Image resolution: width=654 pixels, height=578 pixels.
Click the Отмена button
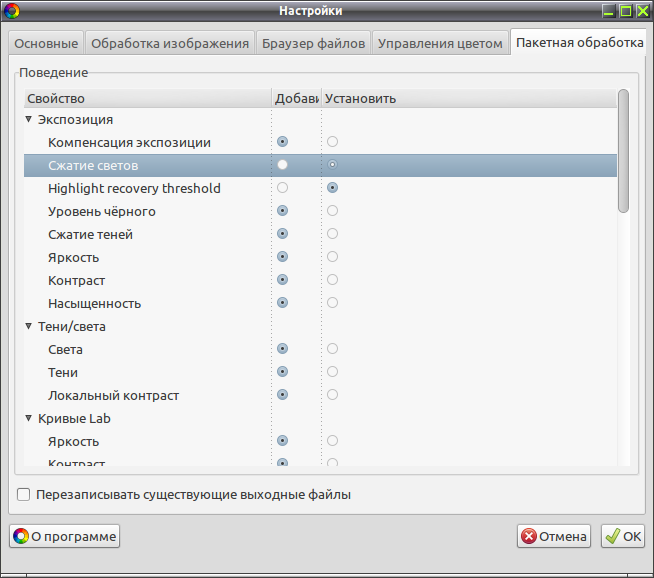(554, 536)
